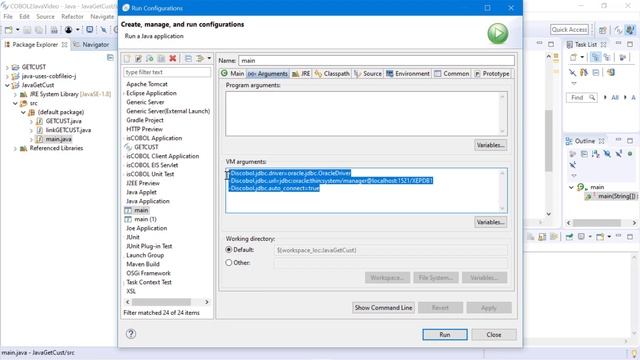Image resolution: width=640 pixels, height=360 pixels.
Task: Click the Run button
Action: (x=445, y=334)
